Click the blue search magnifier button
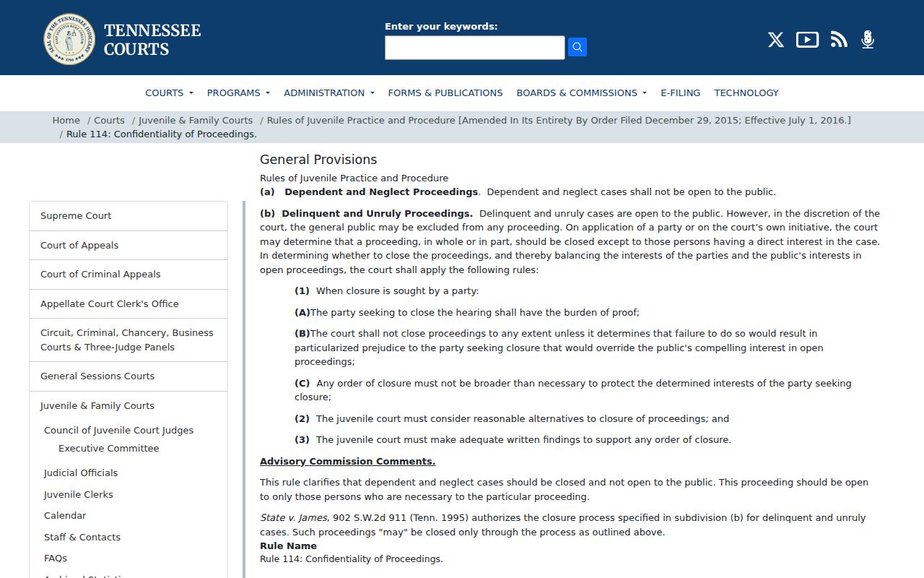 (x=577, y=47)
